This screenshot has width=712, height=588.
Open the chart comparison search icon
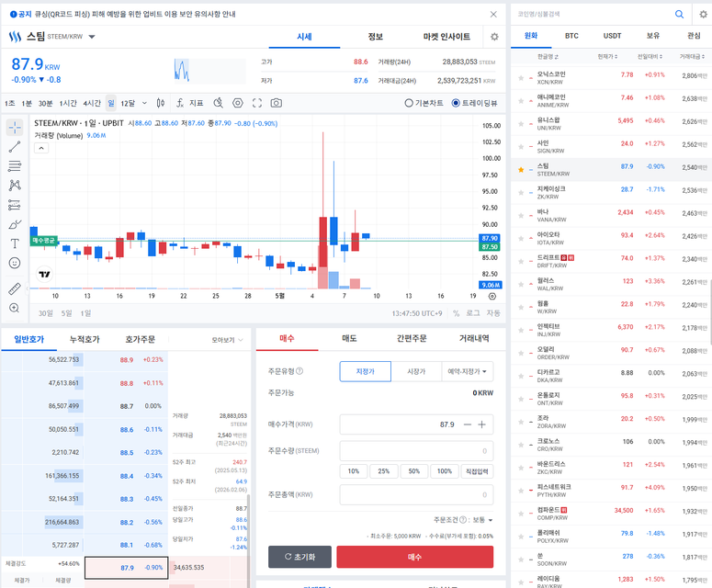tap(219, 103)
